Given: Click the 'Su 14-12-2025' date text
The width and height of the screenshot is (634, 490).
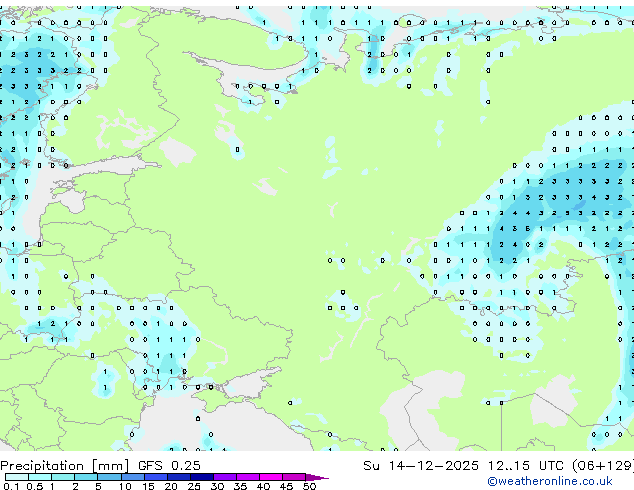Looking at the screenshot, I should [x=421, y=466].
